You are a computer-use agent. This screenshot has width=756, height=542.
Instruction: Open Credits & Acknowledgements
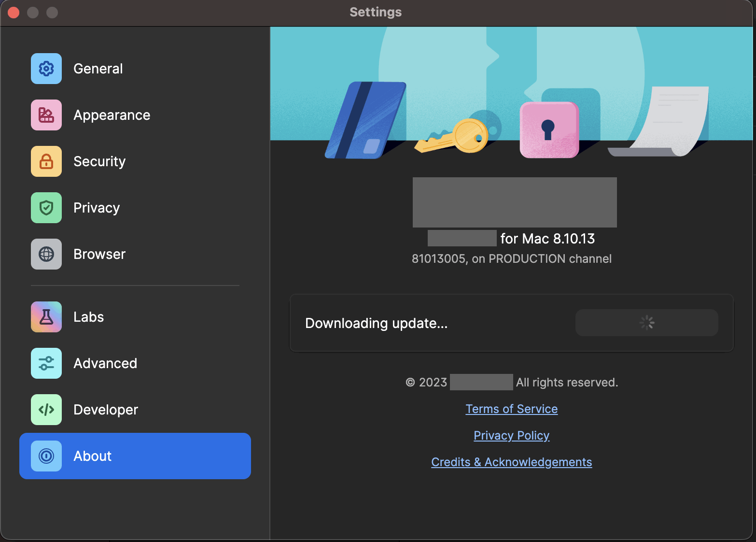point(511,462)
